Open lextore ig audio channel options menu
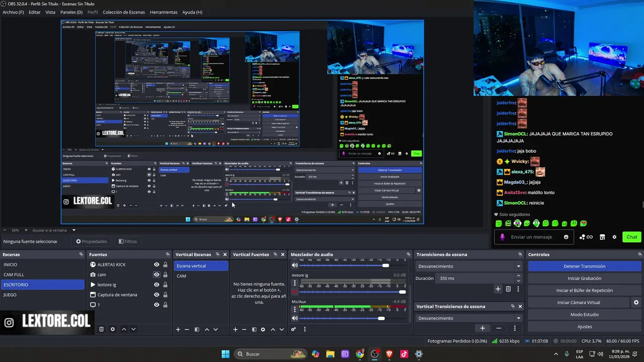 point(295,283)
